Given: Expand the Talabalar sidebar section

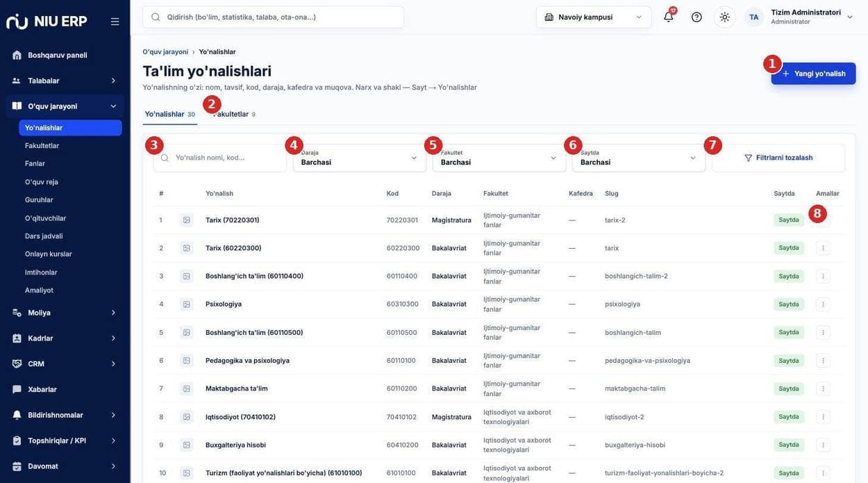Looking at the screenshot, I should (x=65, y=81).
